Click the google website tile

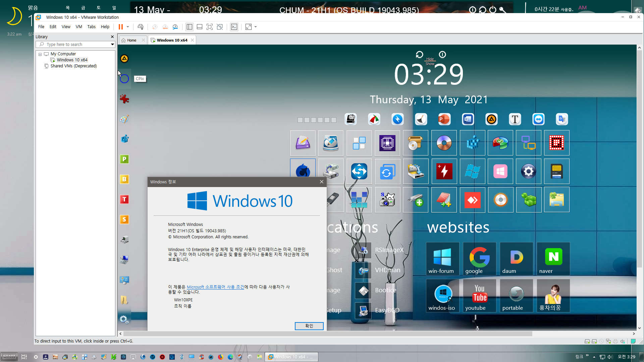coord(479,259)
